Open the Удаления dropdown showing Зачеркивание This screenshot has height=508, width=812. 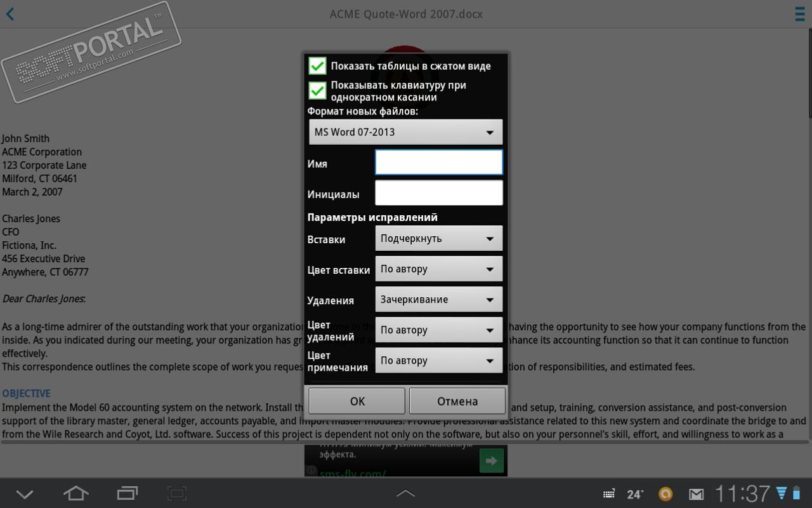pyautogui.click(x=439, y=300)
